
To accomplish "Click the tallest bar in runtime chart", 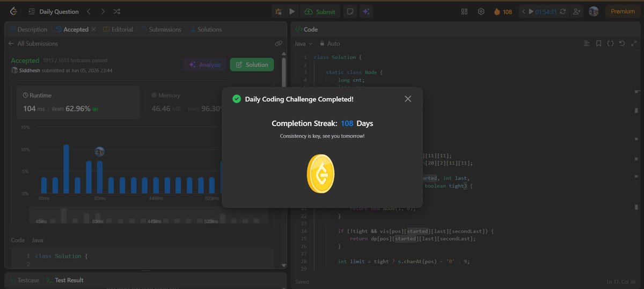I will (66, 169).
